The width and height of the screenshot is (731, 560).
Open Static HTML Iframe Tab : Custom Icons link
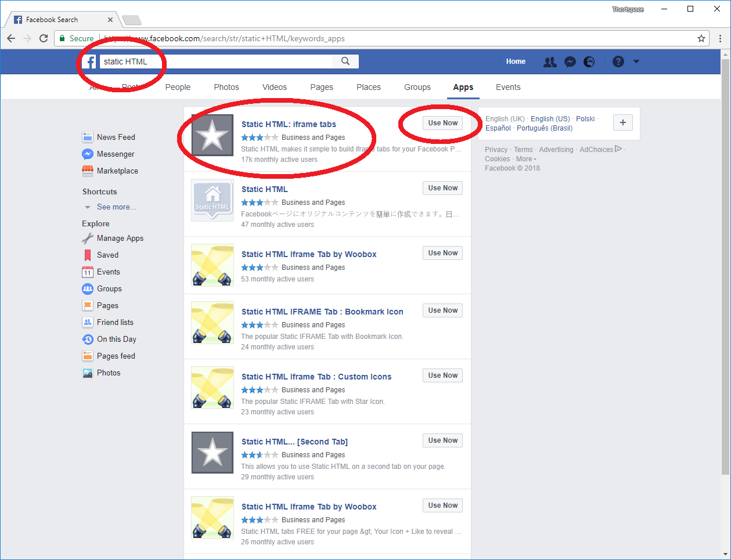316,377
